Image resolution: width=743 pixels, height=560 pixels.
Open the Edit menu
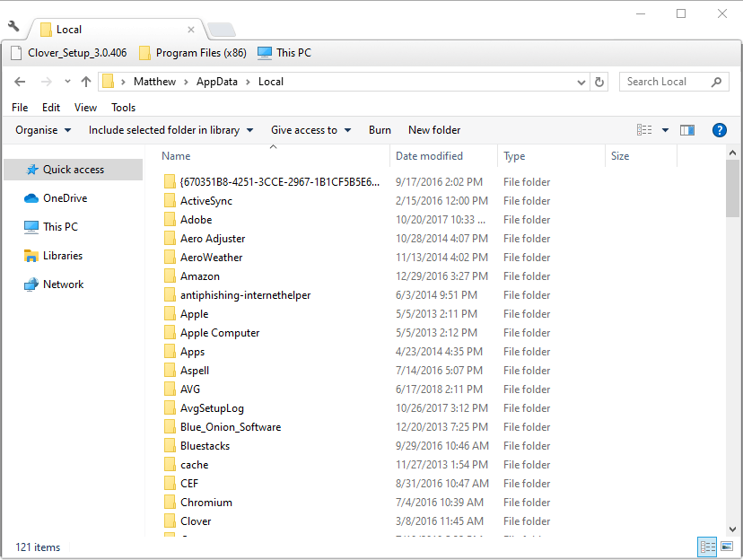[x=51, y=108]
